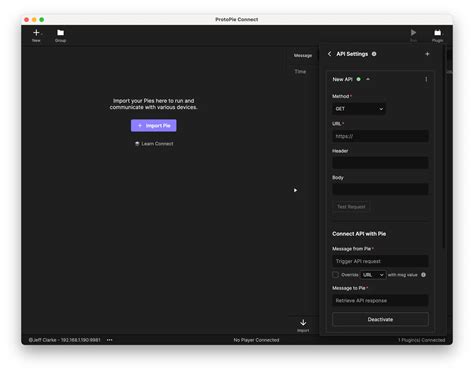The image size is (474, 373).
Task: Click the Body input field
Action: click(380, 189)
